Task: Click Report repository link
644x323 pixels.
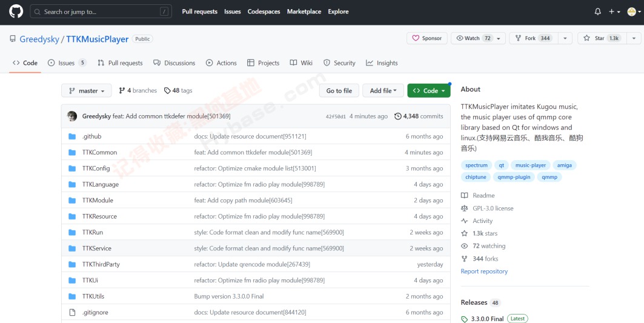Action: (484, 271)
